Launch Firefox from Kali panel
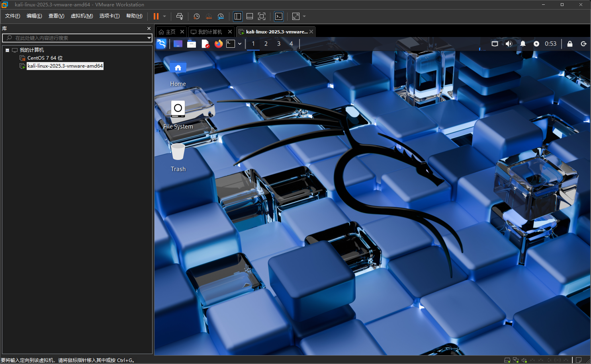591x364 pixels. 219,44
